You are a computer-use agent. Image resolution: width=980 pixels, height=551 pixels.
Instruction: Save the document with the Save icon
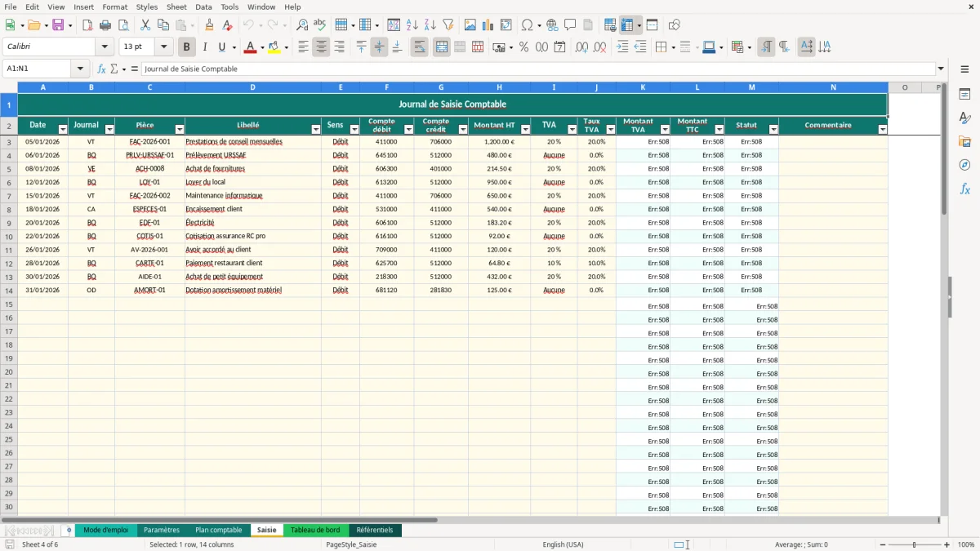click(x=58, y=25)
